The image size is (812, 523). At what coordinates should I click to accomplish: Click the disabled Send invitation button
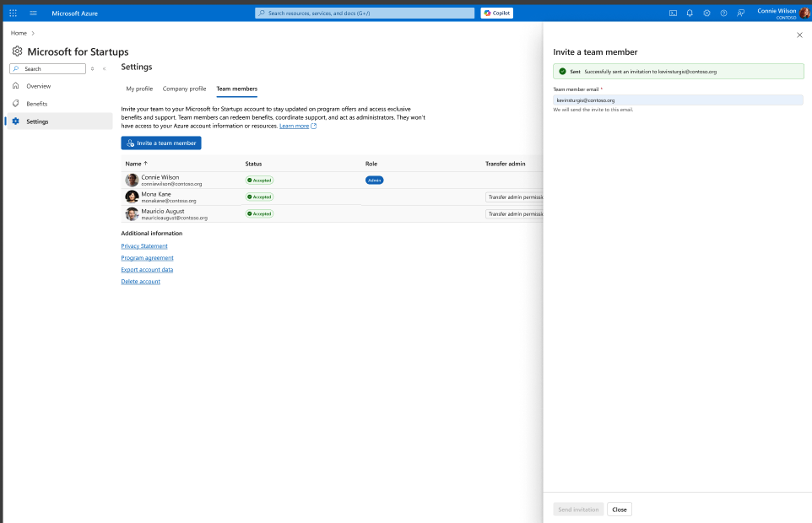click(578, 510)
